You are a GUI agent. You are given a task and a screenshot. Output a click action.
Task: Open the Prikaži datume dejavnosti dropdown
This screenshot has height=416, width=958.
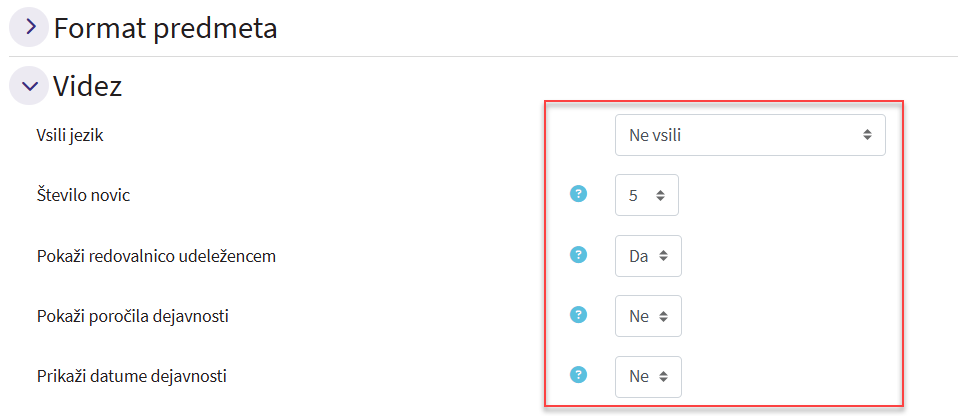648,377
